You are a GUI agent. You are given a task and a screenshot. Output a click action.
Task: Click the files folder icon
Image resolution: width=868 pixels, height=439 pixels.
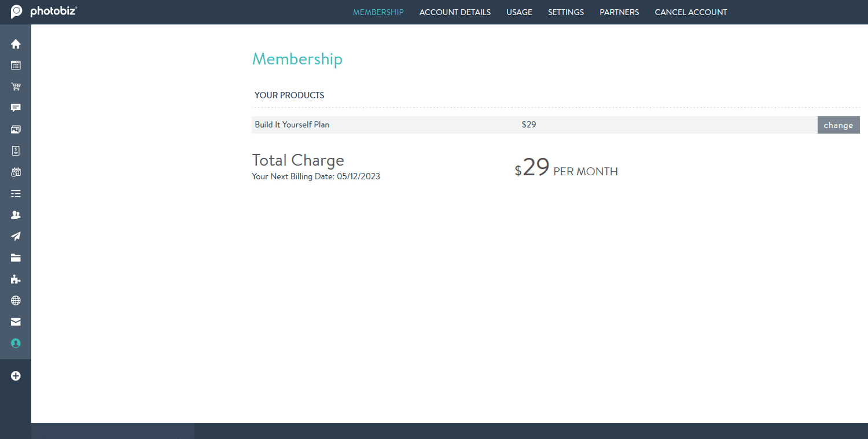point(16,257)
